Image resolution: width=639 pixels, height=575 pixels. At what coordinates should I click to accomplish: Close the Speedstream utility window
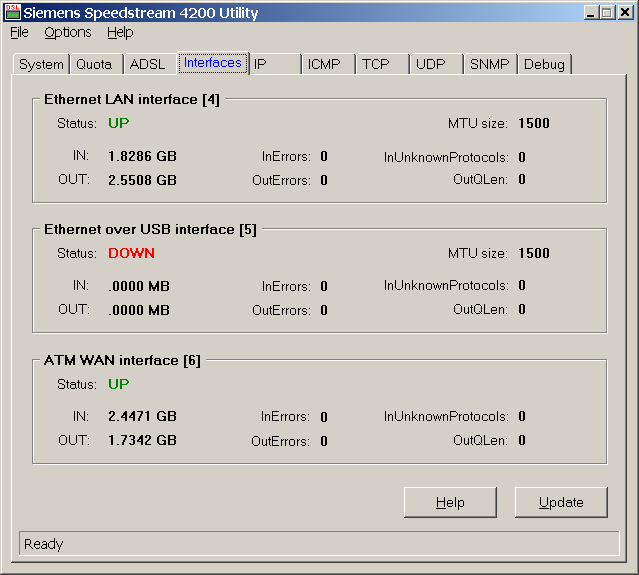coord(625,13)
